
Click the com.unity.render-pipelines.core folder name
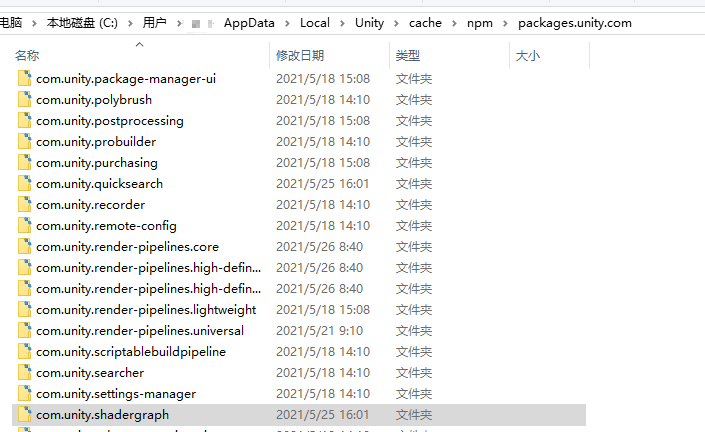tap(127, 247)
